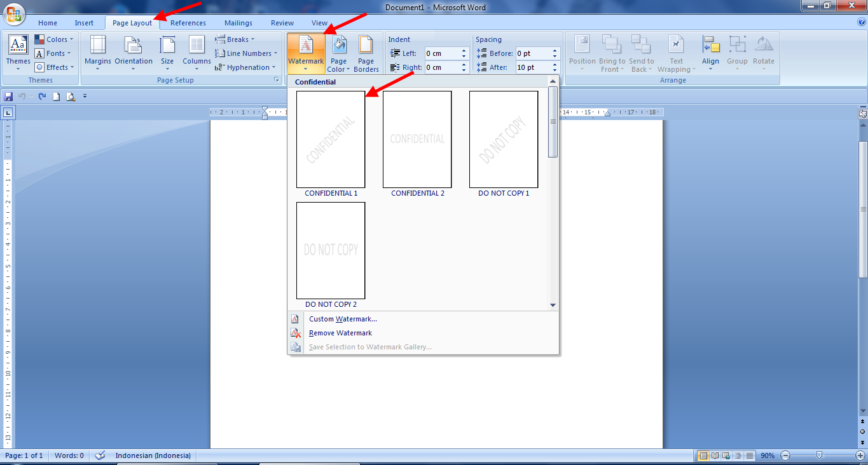This screenshot has height=465, width=868.
Task: Click the proofing check status icon
Action: pos(100,455)
